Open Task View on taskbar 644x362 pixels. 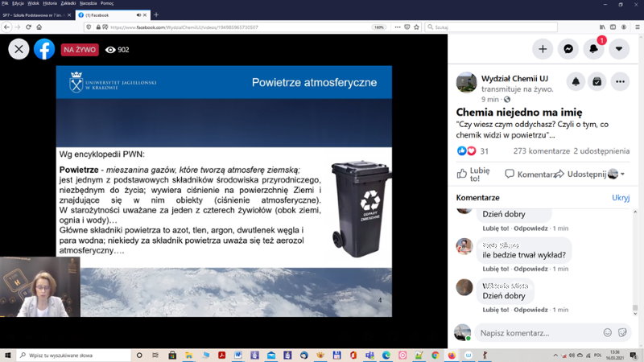coord(155,356)
